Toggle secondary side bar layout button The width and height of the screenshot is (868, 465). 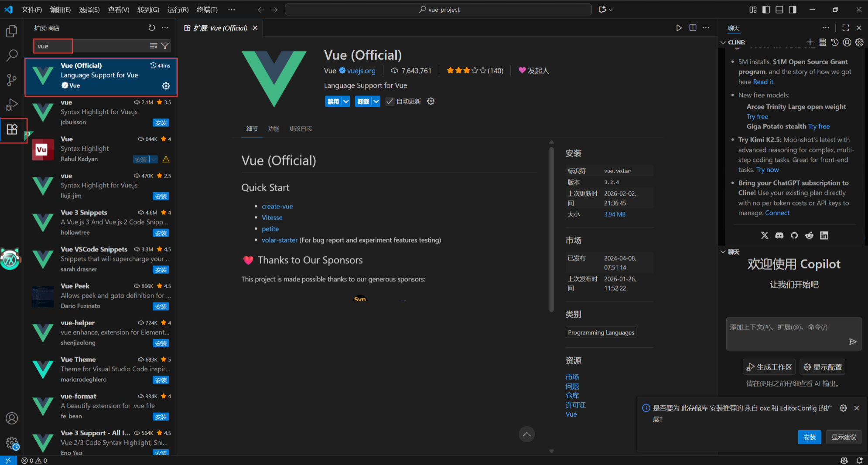[792, 10]
